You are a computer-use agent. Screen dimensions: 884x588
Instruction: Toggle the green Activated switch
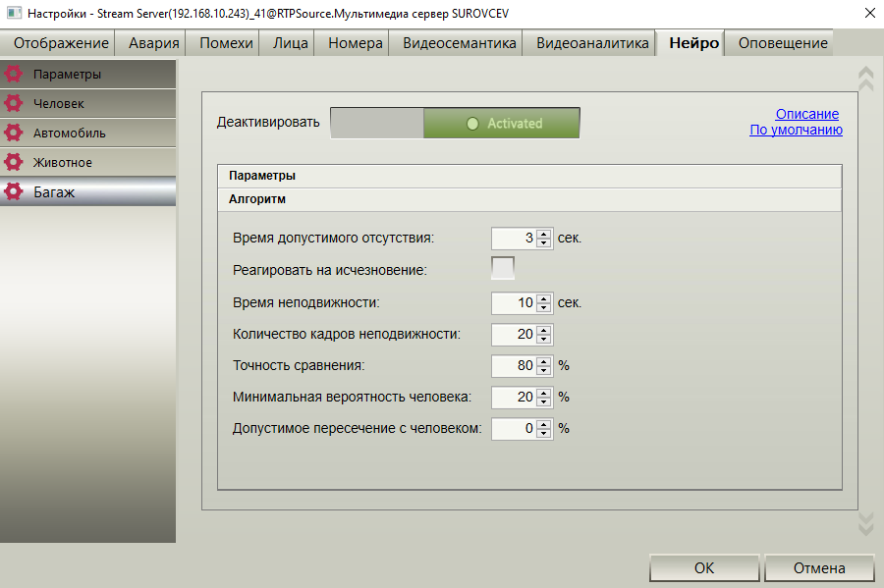coord(455,123)
